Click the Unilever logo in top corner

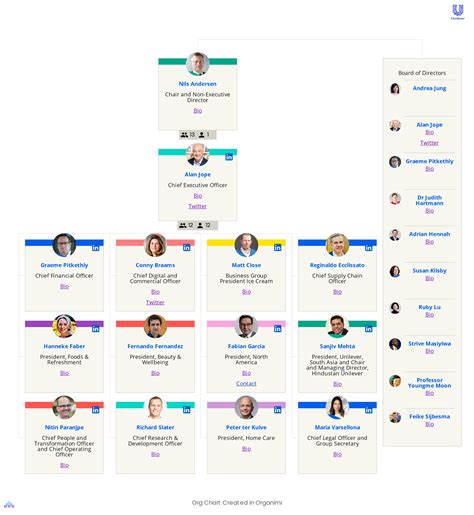point(458,12)
